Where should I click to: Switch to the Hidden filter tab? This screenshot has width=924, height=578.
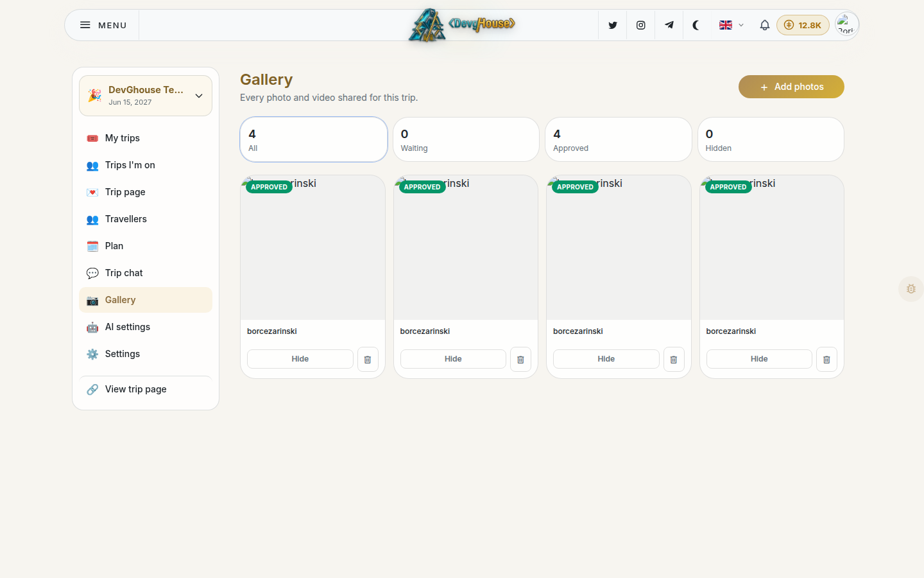771,139
